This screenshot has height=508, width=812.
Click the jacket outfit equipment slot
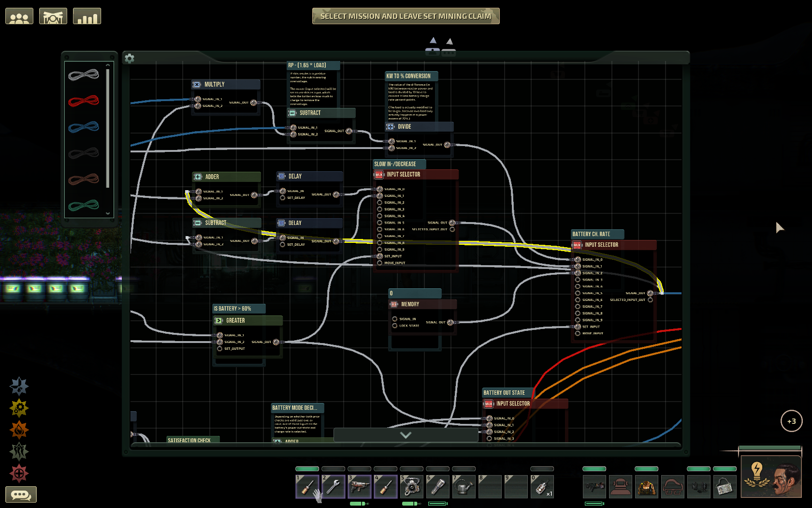(647, 486)
